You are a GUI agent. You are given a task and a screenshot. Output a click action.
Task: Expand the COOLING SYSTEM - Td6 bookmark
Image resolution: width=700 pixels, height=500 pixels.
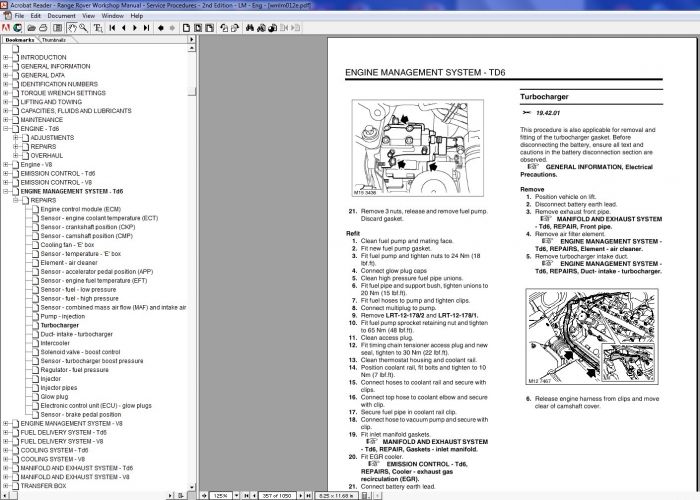(x=6, y=450)
